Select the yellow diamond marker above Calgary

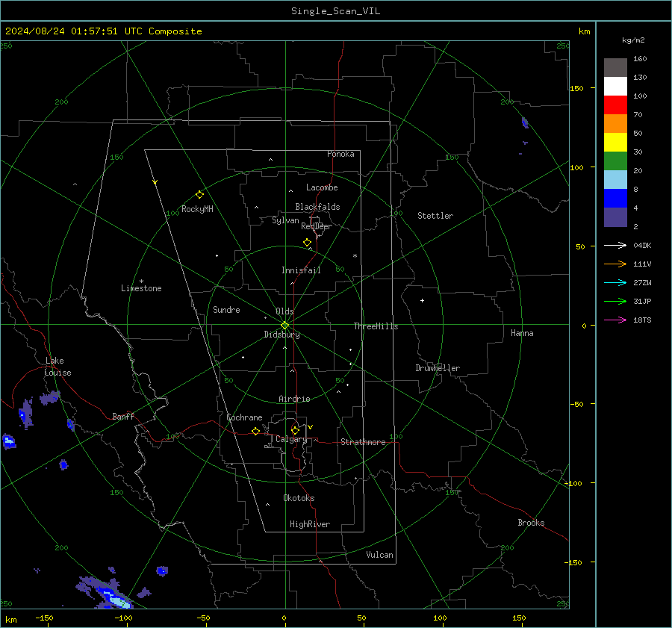pos(295,430)
